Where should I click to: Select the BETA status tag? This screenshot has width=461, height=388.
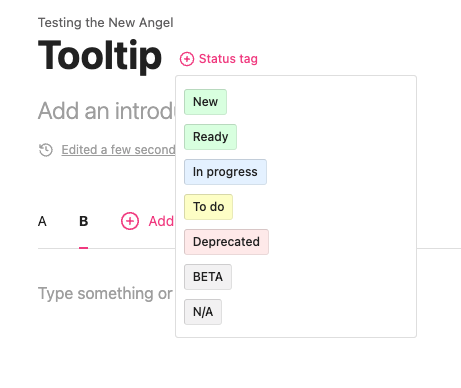[208, 277]
